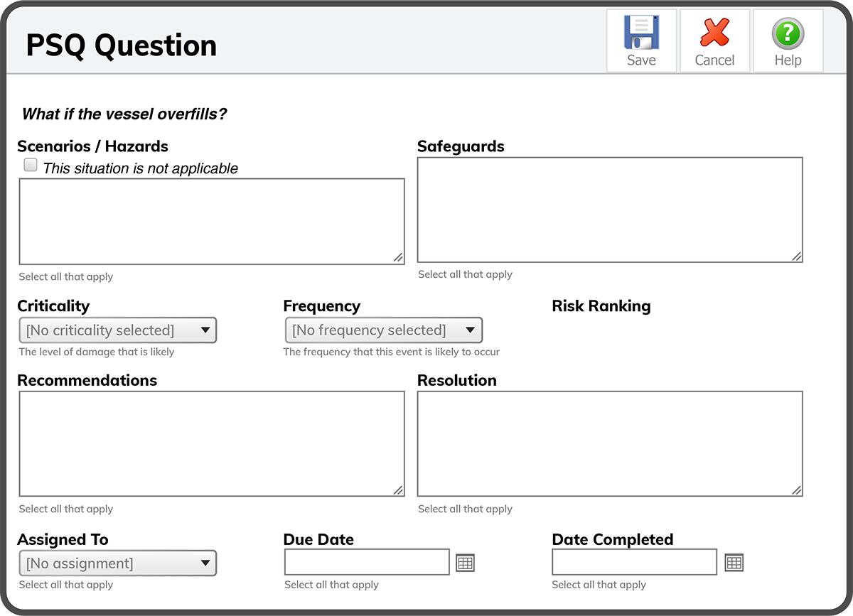This screenshot has height=616, width=853.
Task: Click the Scenarios / Hazards box resize handle
Action: tap(398, 258)
